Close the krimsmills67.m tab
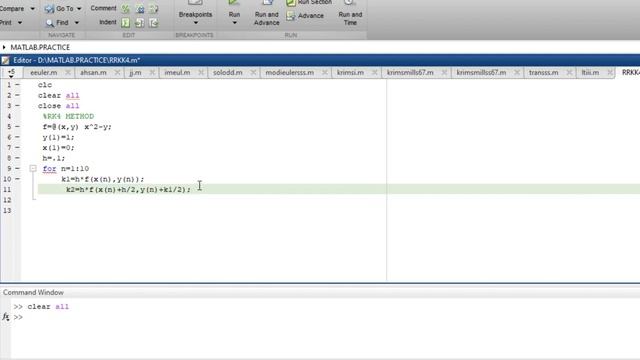Screen dimensions: 640x360 pyautogui.click(x=444, y=73)
